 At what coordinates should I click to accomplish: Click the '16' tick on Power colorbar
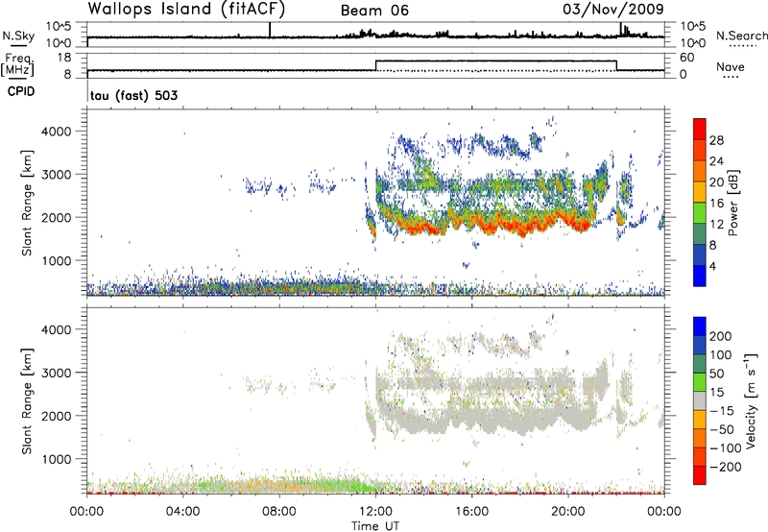716,204
